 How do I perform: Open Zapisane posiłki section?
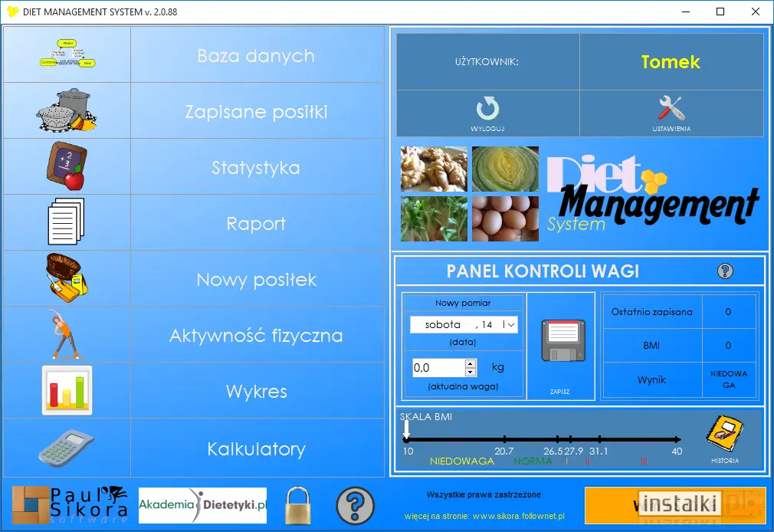coord(256,112)
